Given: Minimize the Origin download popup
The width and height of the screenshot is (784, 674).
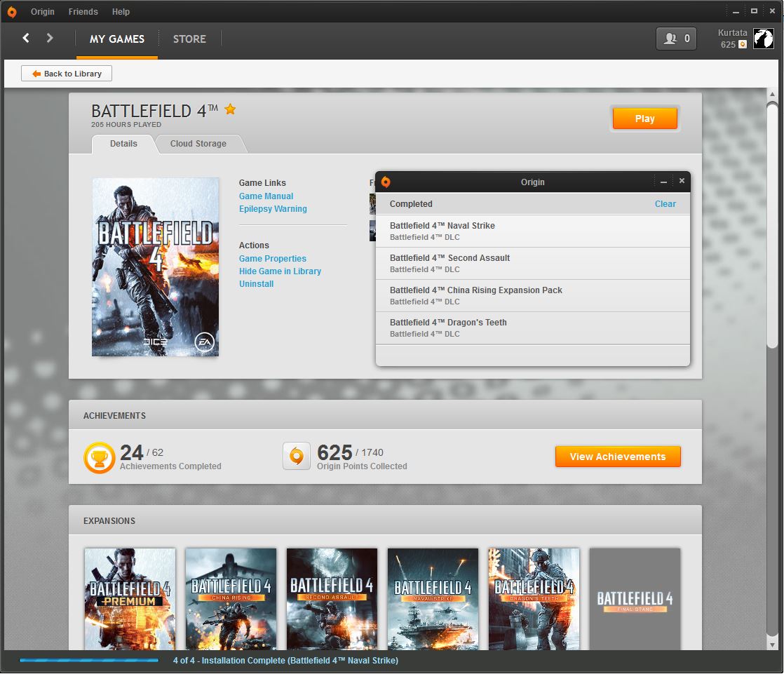Looking at the screenshot, I should pos(663,182).
